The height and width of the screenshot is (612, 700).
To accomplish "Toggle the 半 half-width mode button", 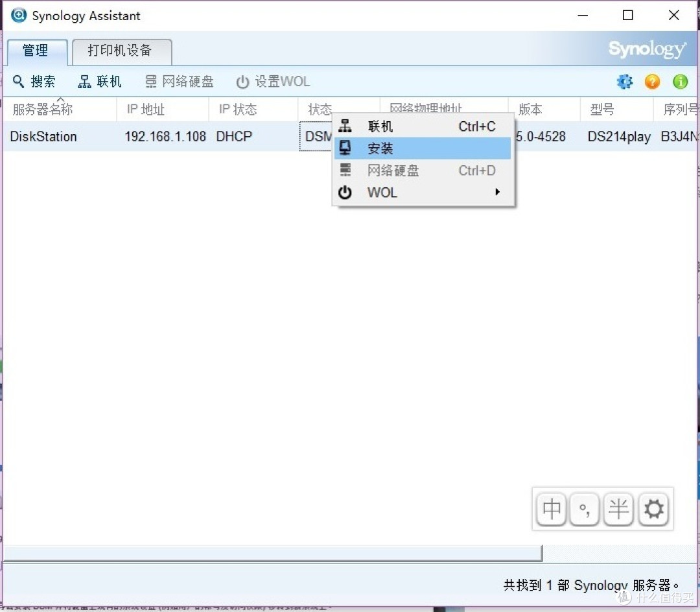I will point(618,509).
